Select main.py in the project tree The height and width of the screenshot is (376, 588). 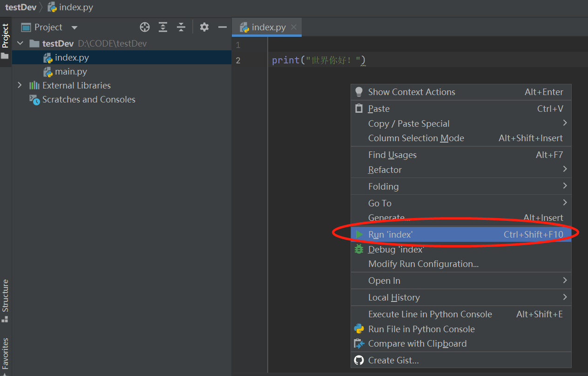pyautogui.click(x=71, y=72)
